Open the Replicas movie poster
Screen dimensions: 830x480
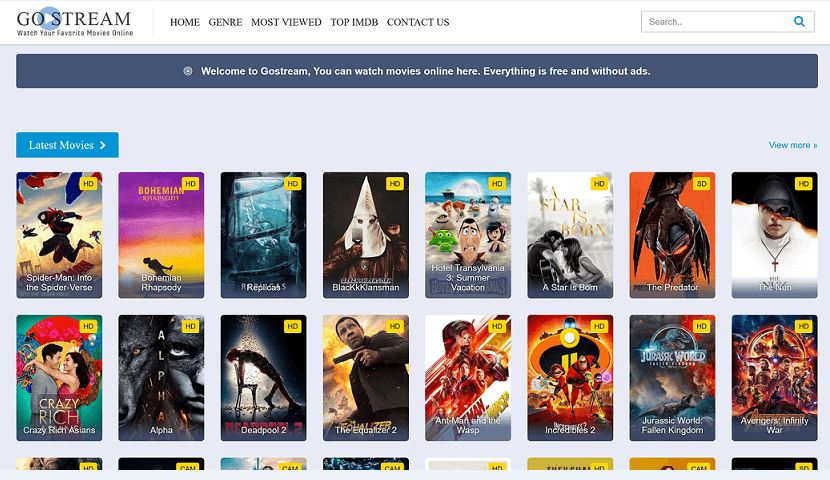[264, 235]
